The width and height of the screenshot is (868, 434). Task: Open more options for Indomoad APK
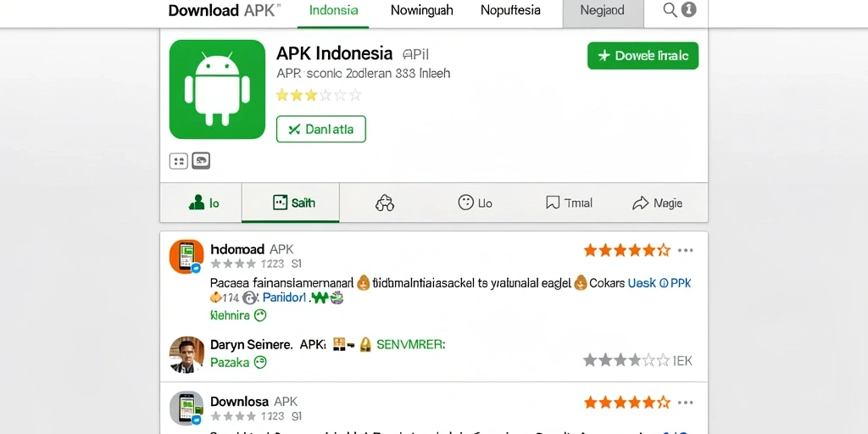(x=685, y=251)
